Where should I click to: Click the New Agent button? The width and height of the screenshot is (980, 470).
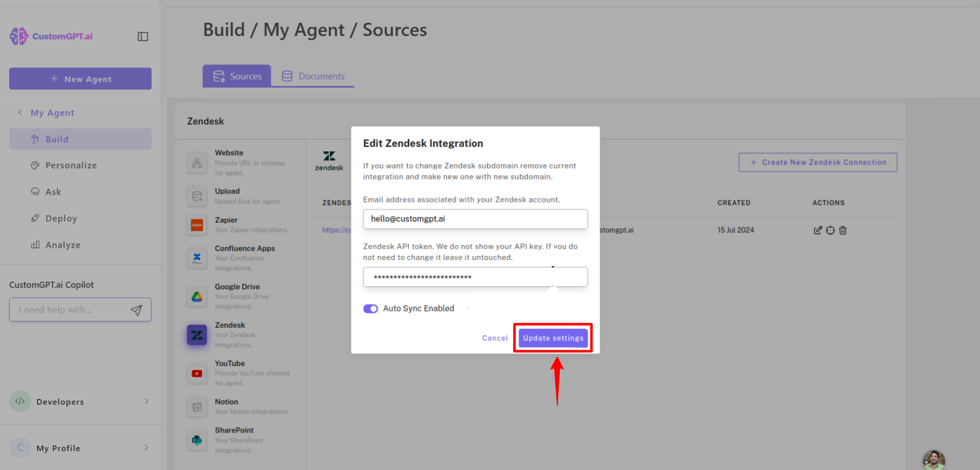[80, 79]
